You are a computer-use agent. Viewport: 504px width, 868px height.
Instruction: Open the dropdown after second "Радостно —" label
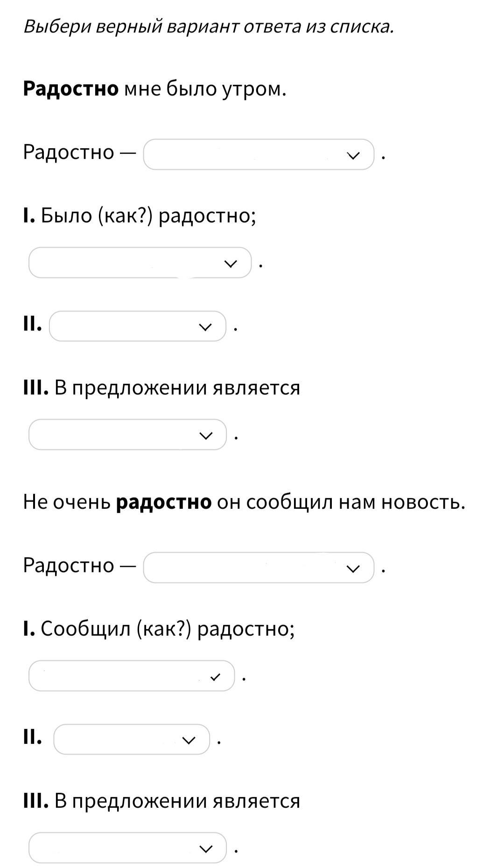coord(258,568)
